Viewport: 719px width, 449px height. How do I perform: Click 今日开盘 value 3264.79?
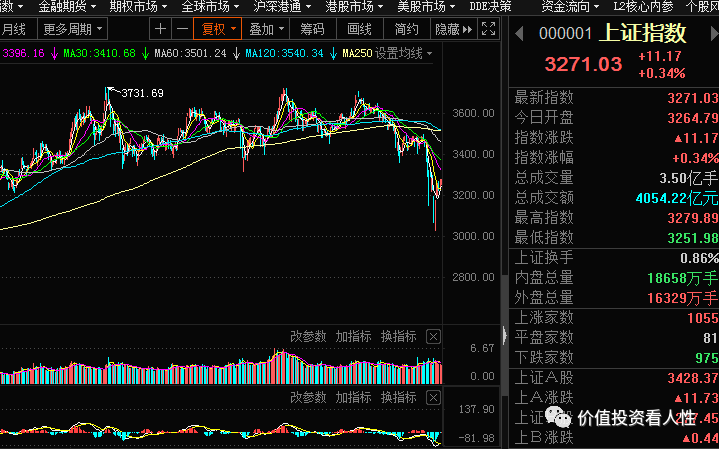(x=693, y=118)
